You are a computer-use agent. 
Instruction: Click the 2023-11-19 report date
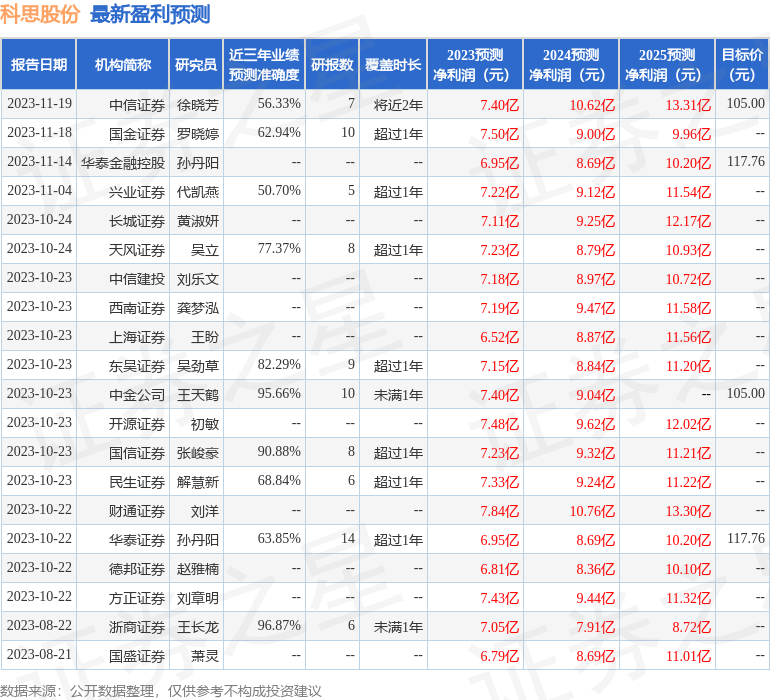coord(39,103)
